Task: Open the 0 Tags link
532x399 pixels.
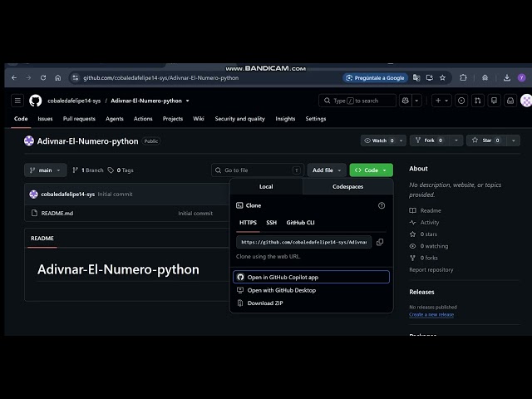Action: (x=121, y=170)
